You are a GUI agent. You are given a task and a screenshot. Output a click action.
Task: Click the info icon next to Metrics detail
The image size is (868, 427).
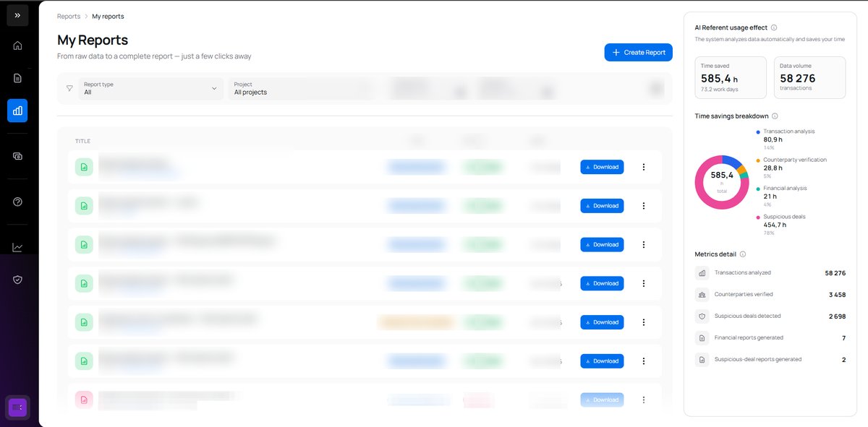point(743,254)
